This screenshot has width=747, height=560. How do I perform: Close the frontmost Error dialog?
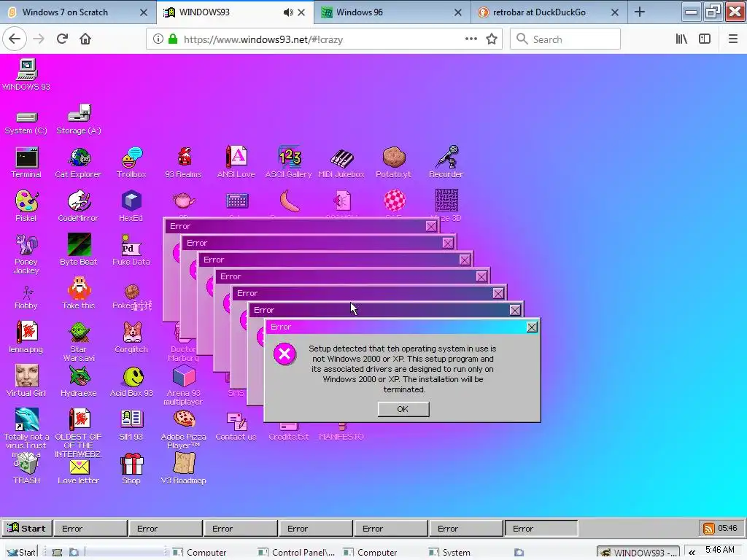point(532,327)
